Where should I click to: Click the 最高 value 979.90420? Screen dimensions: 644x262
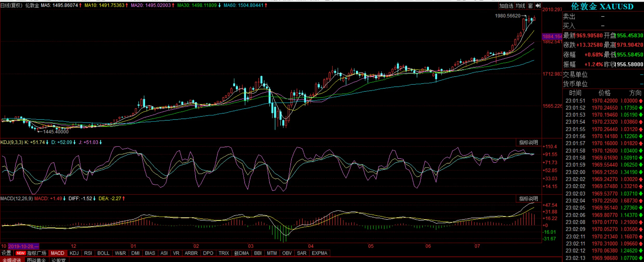point(630,45)
